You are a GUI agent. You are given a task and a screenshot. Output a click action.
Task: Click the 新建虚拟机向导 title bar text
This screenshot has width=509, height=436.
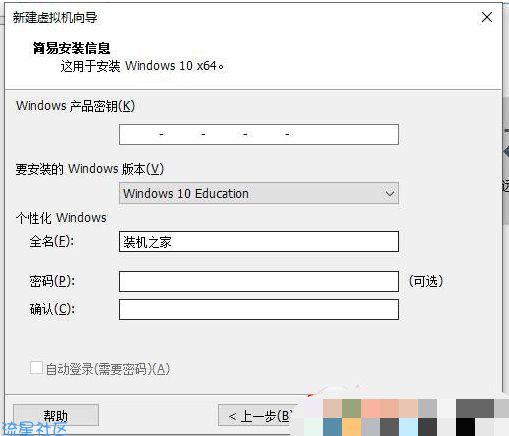[55, 18]
